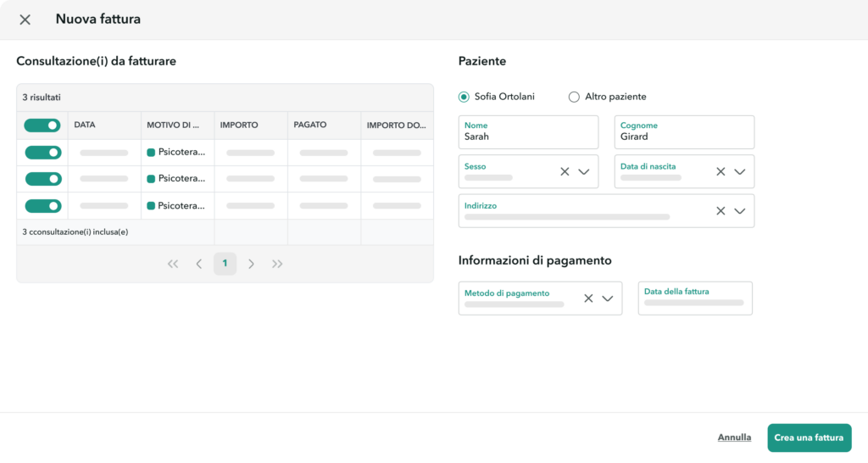Clear the Metodo di pagamento selection
The image size is (868, 463).
(x=588, y=298)
